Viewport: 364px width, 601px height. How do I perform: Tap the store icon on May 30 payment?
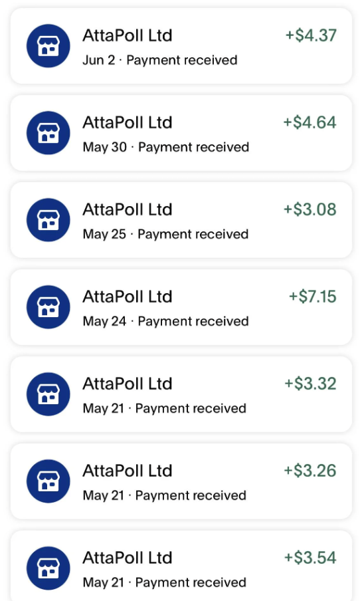(48, 132)
